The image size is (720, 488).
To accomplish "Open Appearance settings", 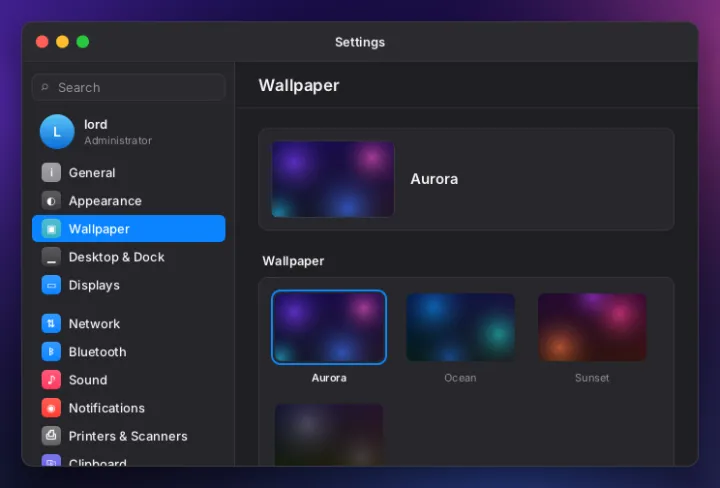I will click(129, 201).
